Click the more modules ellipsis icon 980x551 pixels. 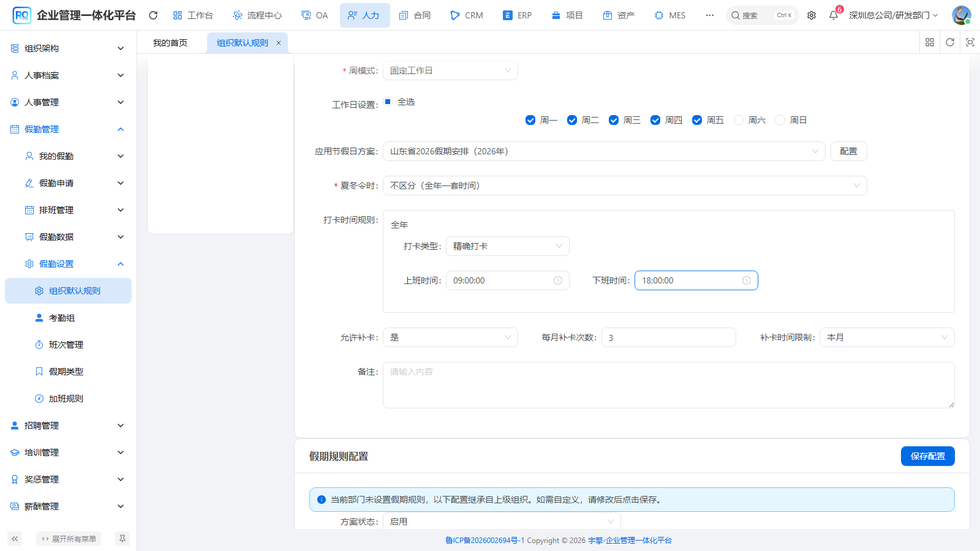pyautogui.click(x=709, y=15)
